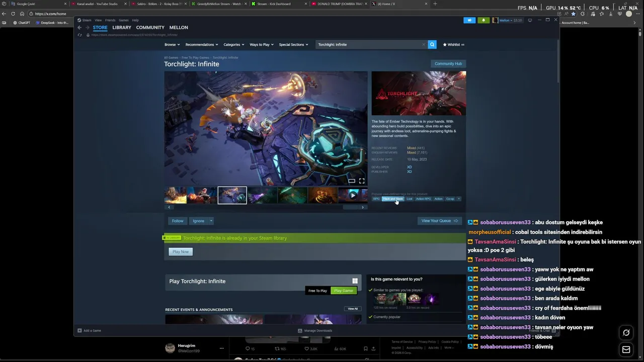Click Community Hub button

pyautogui.click(x=448, y=64)
